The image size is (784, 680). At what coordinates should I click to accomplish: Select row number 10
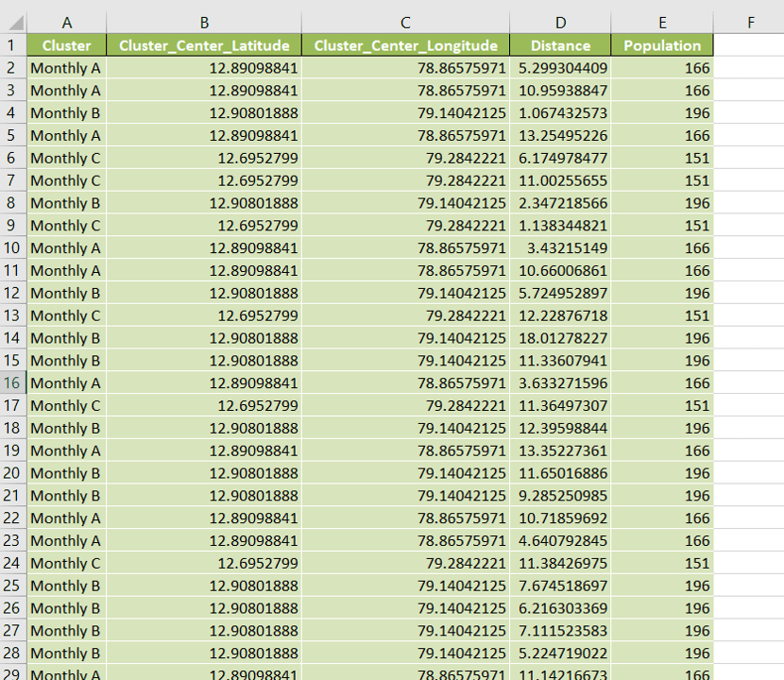[13, 247]
